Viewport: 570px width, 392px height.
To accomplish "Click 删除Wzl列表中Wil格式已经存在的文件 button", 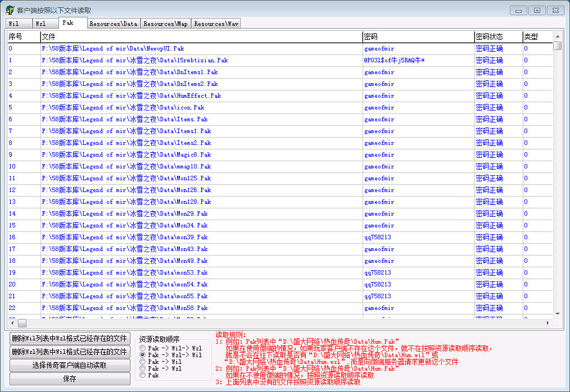I will coord(70,352).
